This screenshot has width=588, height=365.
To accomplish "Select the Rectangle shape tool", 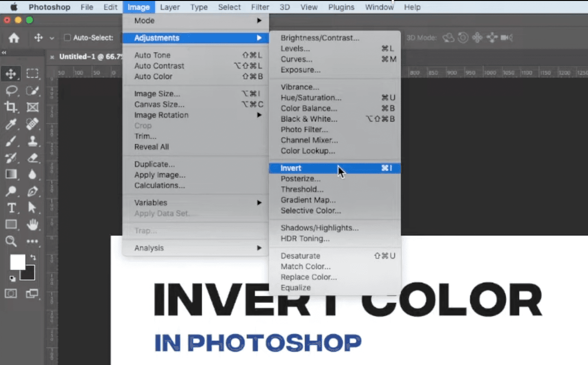I will [10, 225].
